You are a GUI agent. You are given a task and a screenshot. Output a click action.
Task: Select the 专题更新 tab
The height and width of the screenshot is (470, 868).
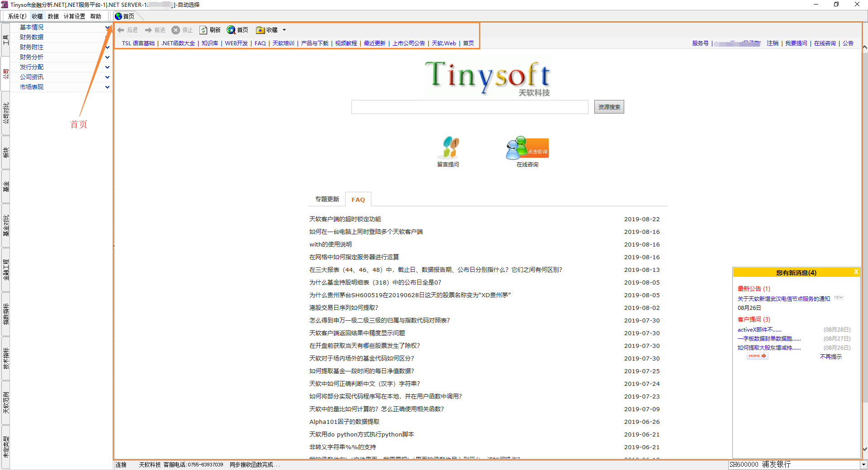click(x=327, y=199)
